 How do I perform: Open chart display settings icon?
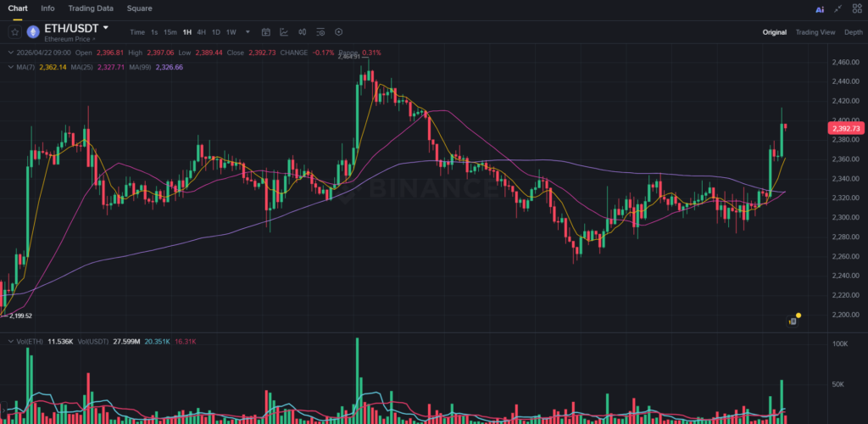point(320,32)
